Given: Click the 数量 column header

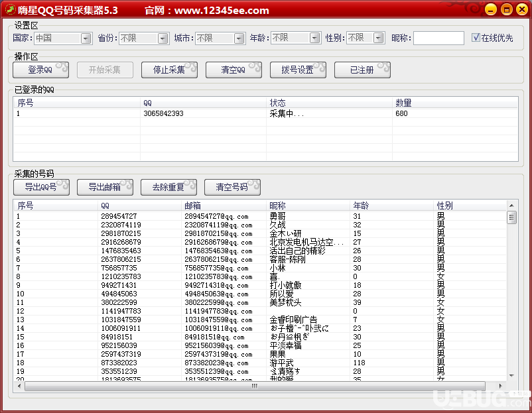Looking at the screenshot, I should 455,103.
